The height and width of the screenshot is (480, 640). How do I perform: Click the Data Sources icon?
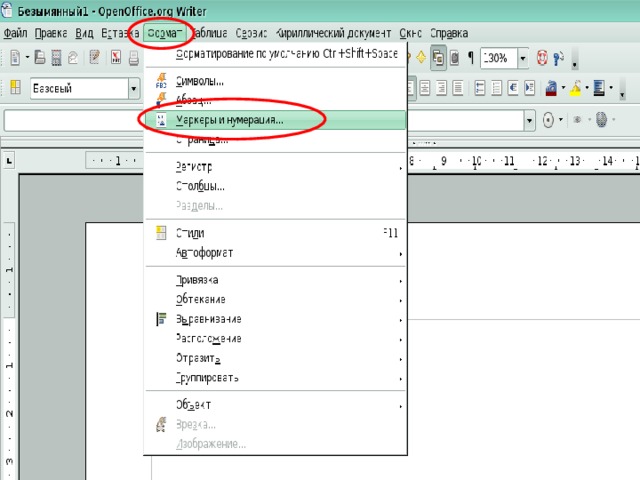click(x=455, y=58)
